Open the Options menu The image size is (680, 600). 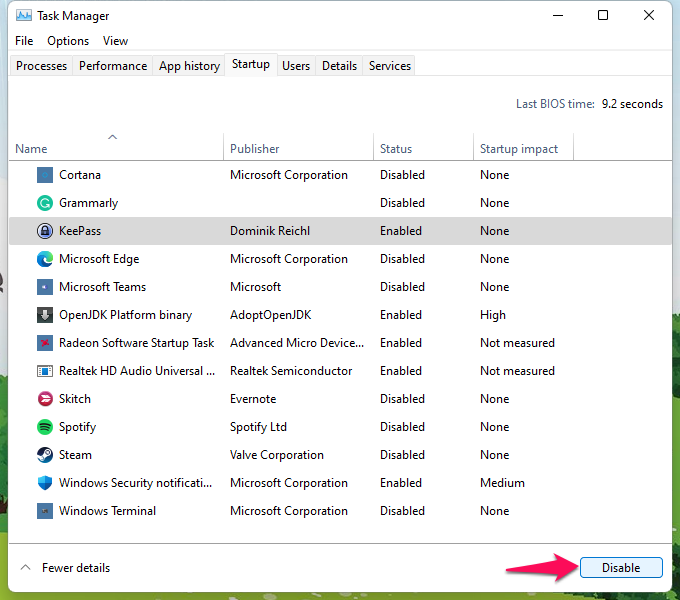click(68, 41)
